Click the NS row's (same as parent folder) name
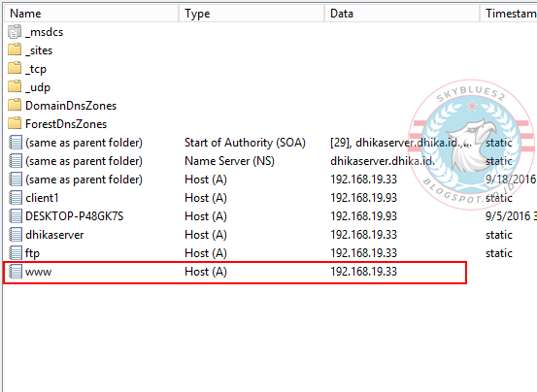Viewport: 537px width, 392px height. point(84,161)
